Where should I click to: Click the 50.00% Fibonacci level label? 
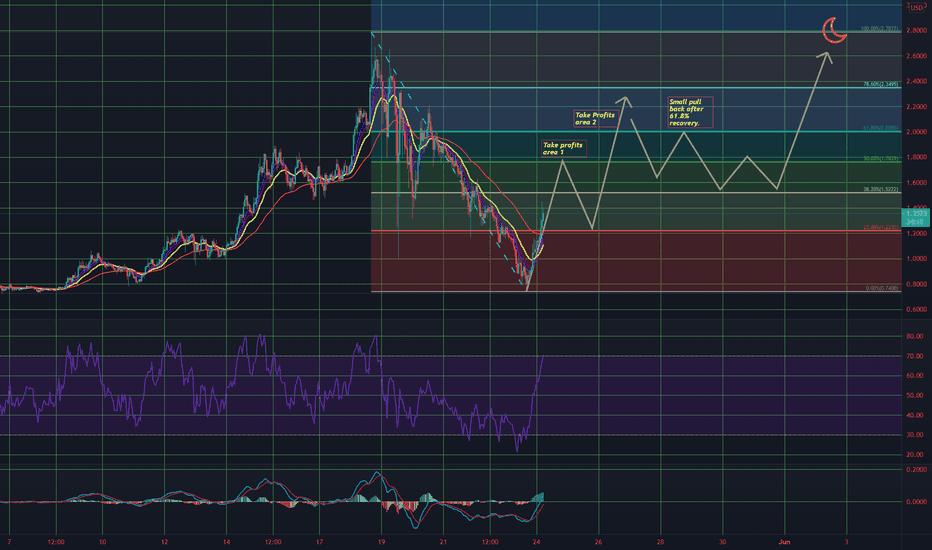880,159
